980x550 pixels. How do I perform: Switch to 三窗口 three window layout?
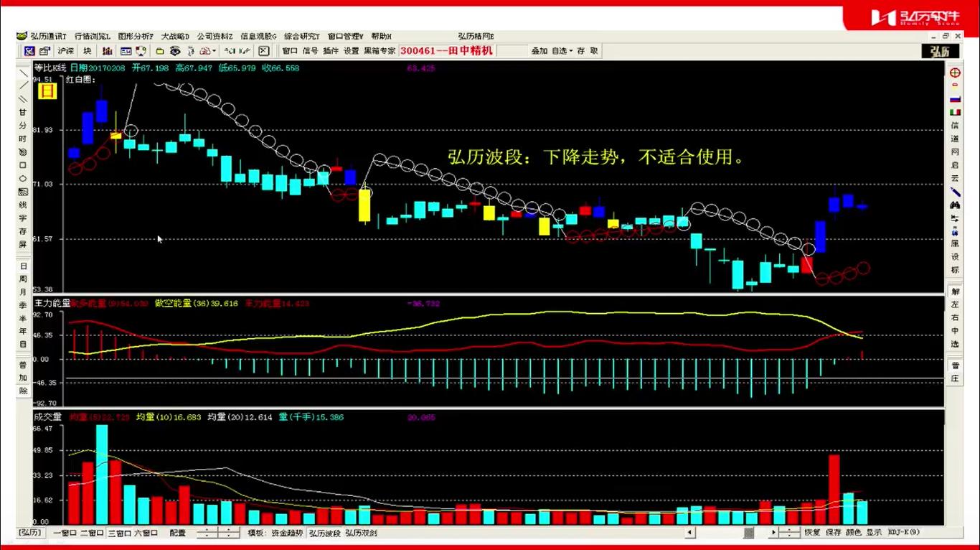click(x=119, y=533)
